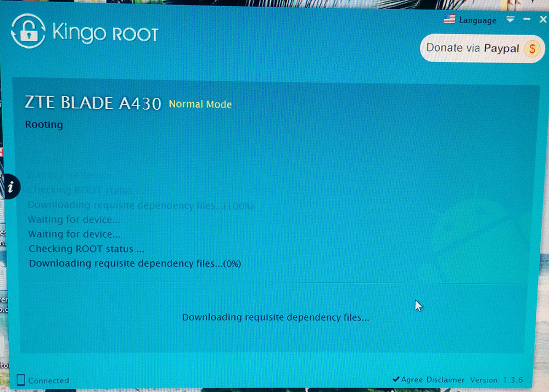
Task: Select the Checking ROOT status log line
Action: pos(87,249)
